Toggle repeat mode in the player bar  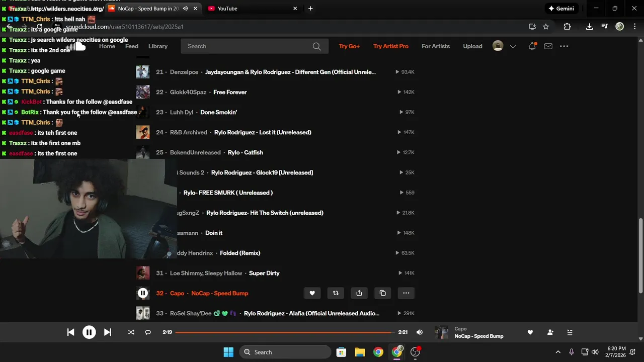click(148, 332)
